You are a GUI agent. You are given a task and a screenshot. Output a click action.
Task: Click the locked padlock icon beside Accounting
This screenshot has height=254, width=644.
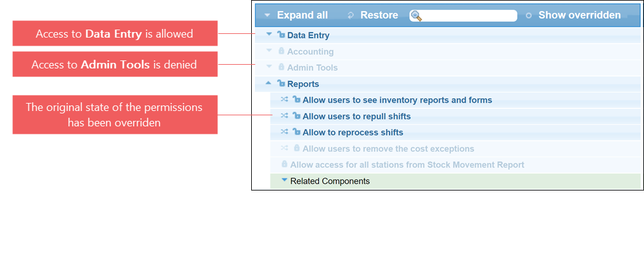tap(281, 51)
